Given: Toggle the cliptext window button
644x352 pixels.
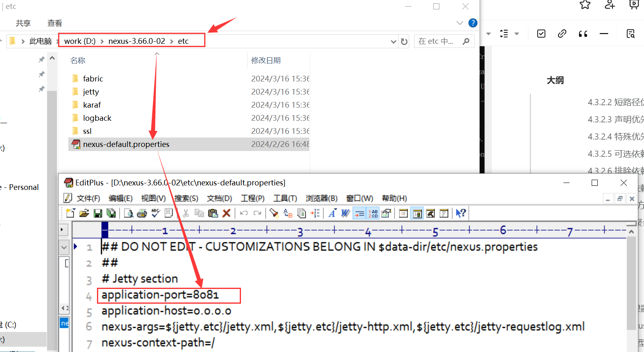Looking at the screenshot, I should coord(403,213).
